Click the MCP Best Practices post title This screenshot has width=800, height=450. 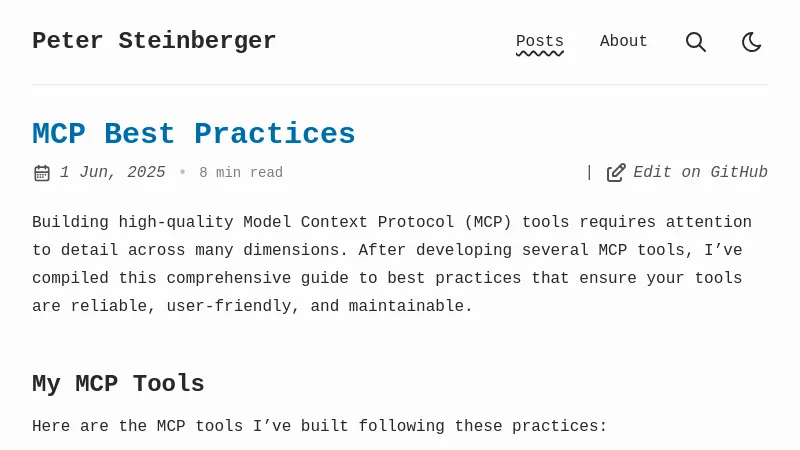click(x=194, y=134)
